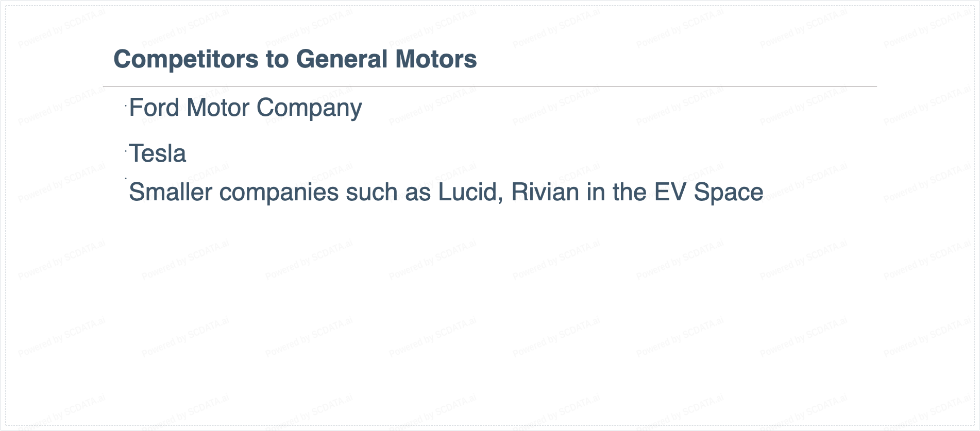Click the bullet marker above the "Smaller companies" line

[126, 178]
